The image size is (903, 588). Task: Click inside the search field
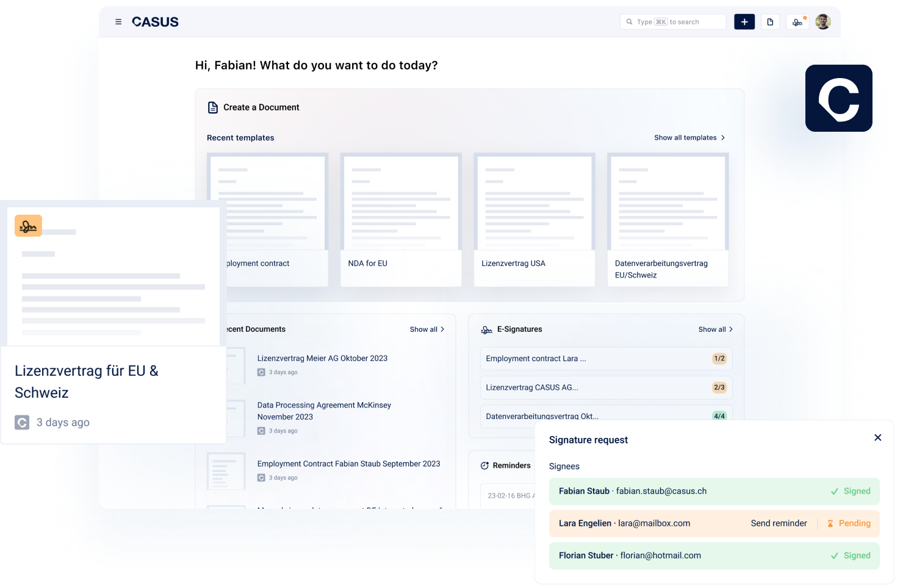tap(673, 21)
